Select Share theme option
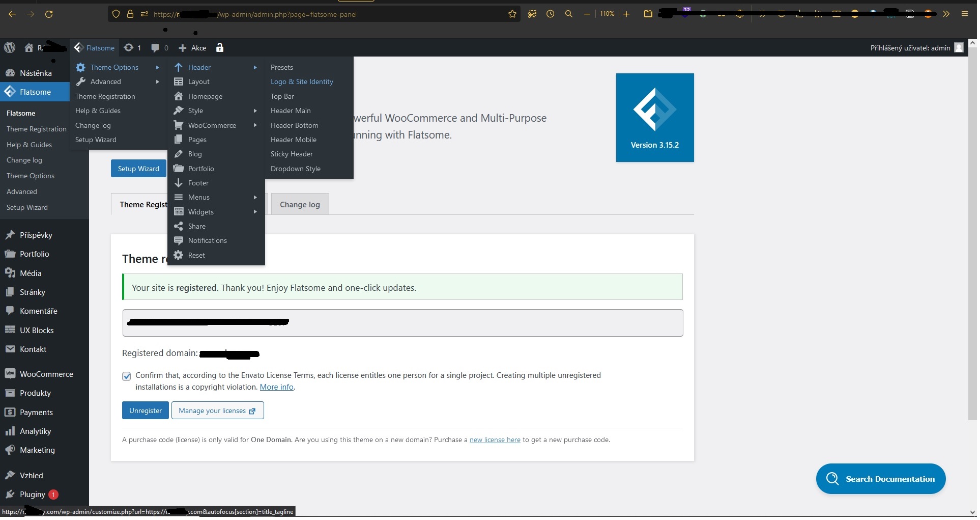This screenshot has height=520, width=980. click(216, 226)
